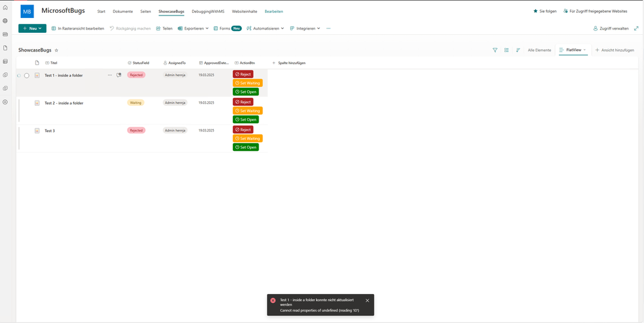The height and width of the screenshot is (323, 644).
Task: Go to DebuggingWithMS navigation tab
Action: (208, 12)
